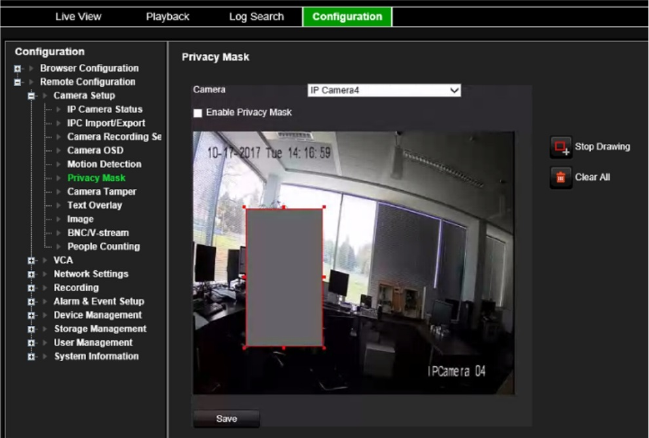This screenshot has height=438, width=649.
Task: Click the Save button
Action: [x=226, y=419]
